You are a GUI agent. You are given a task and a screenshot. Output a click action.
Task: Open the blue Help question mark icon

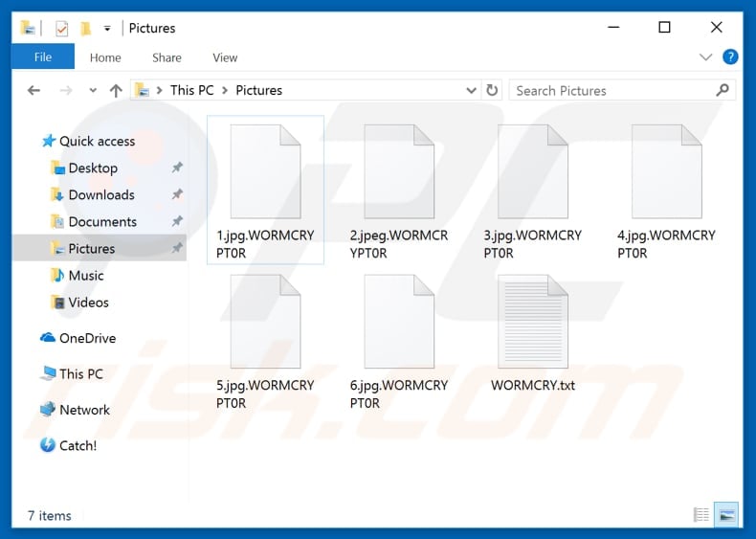[730, 56]
